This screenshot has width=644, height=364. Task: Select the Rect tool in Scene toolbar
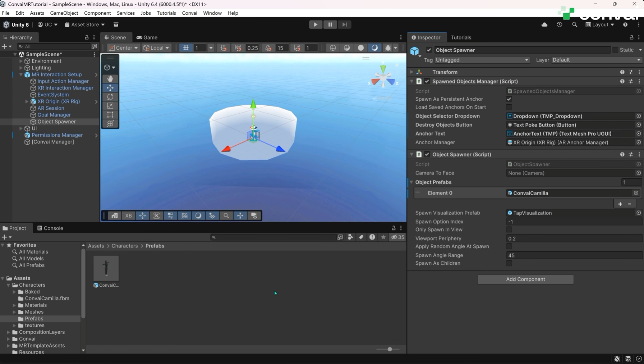[110, 115]
